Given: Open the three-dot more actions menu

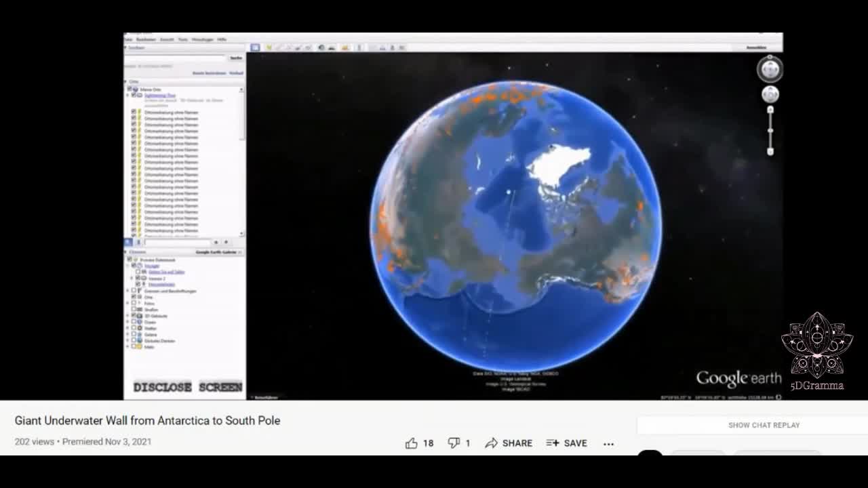Looking at the screenshot, I should (608, 444).
